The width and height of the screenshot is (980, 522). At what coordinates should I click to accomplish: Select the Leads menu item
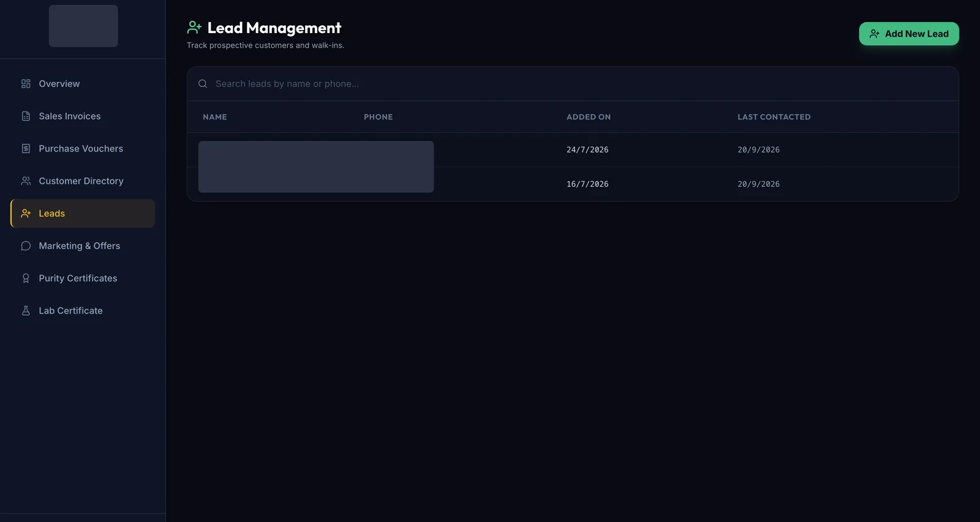point(83,214)
